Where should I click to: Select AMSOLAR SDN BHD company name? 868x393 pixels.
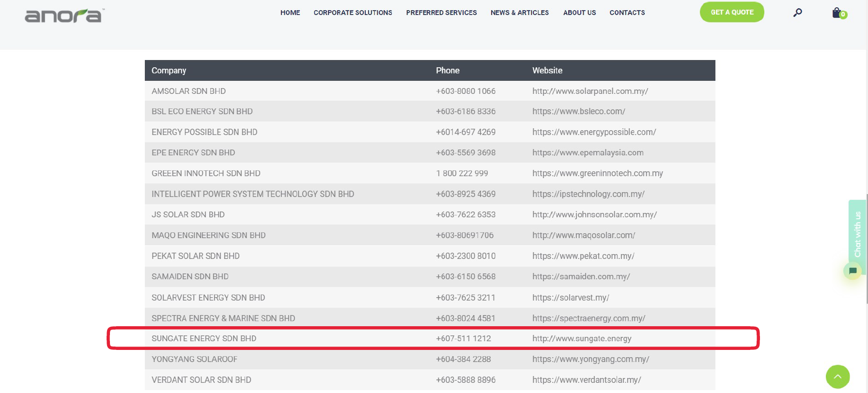click(188, 91)
